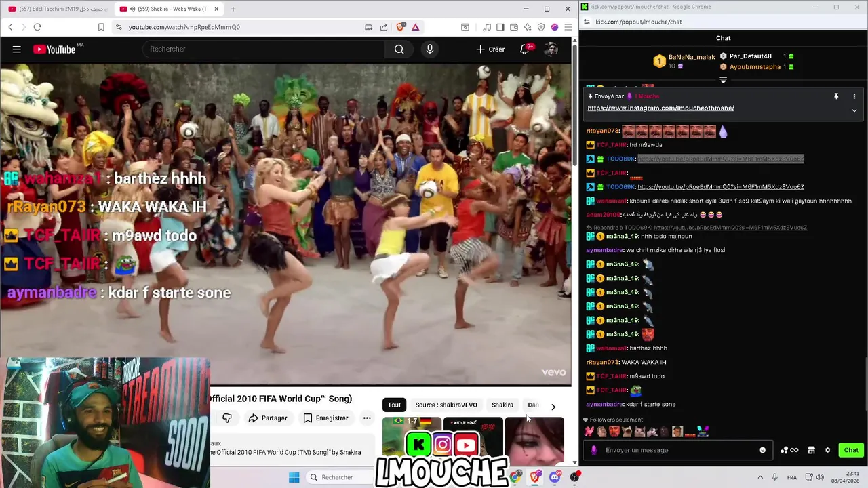The width and height of the screenshot is (868, 488).
Task: Open the Brave main menu
Action: coord(568,27)
